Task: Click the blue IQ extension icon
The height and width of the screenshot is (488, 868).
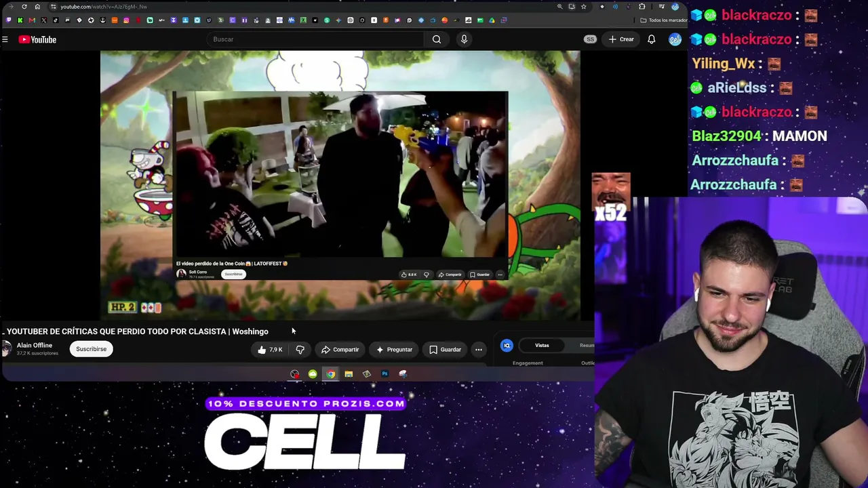Action: tap(507, 346)
